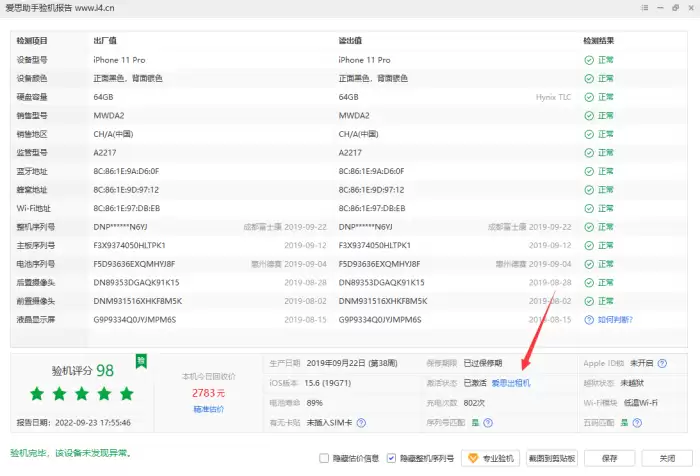Click the diamond icon on 专业验机 button
Screen dimensions: 700x476
473,458
